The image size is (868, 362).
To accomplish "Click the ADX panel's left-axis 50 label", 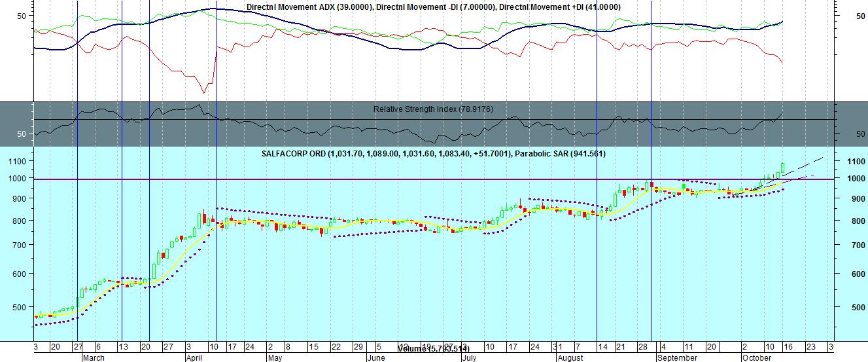I will 22,16.
